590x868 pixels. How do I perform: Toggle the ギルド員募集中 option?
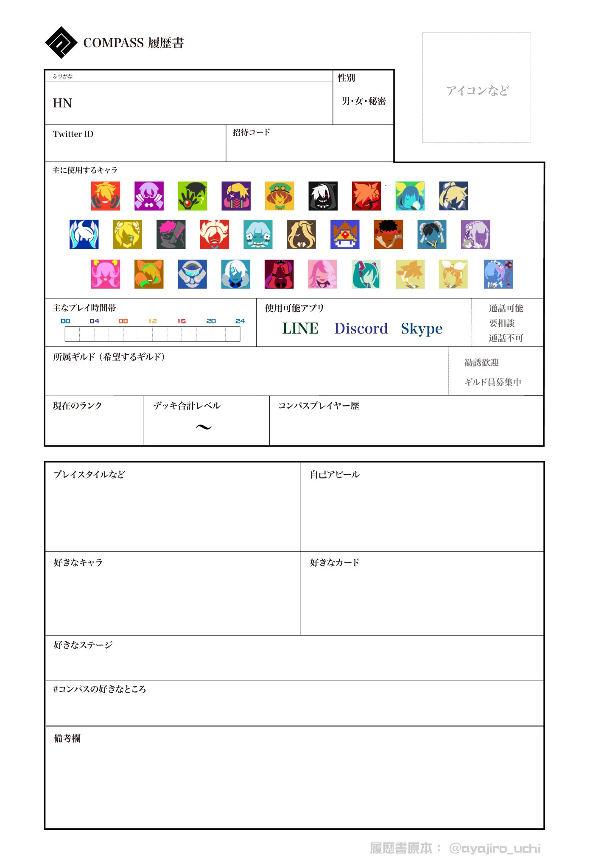[493, 382]
